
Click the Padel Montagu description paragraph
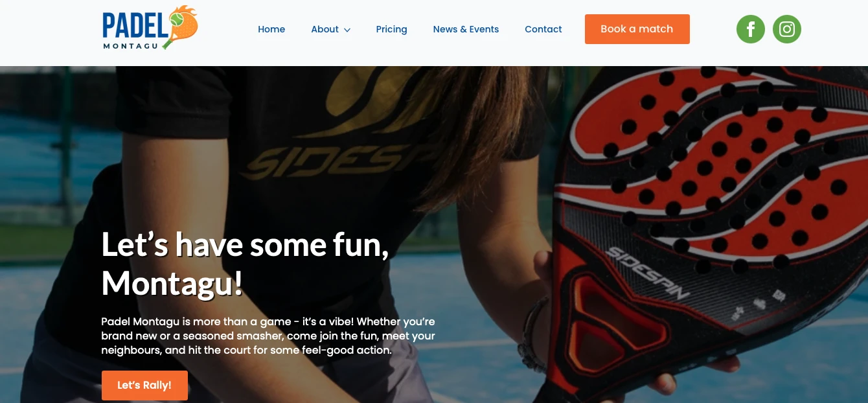click(268, 336)
